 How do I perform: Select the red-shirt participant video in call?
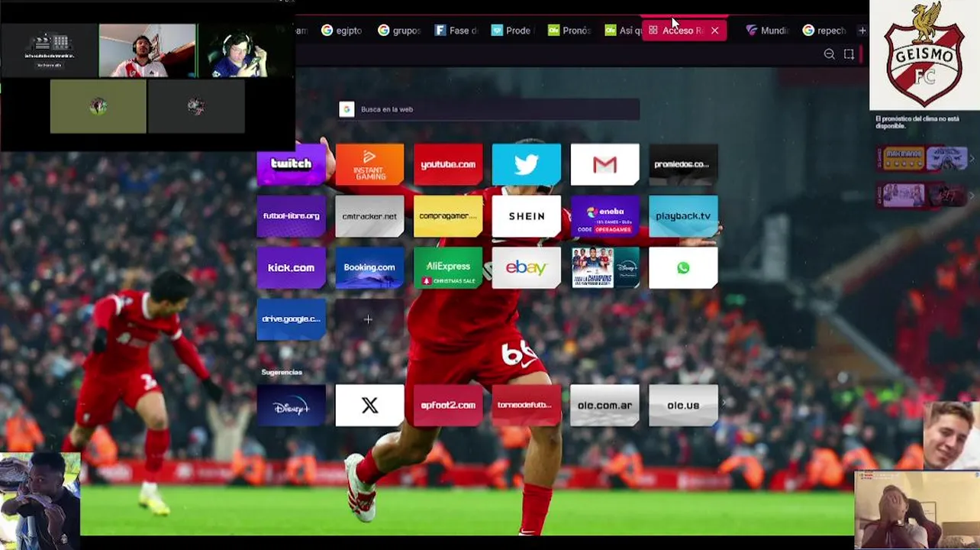(x=147, y=50)
